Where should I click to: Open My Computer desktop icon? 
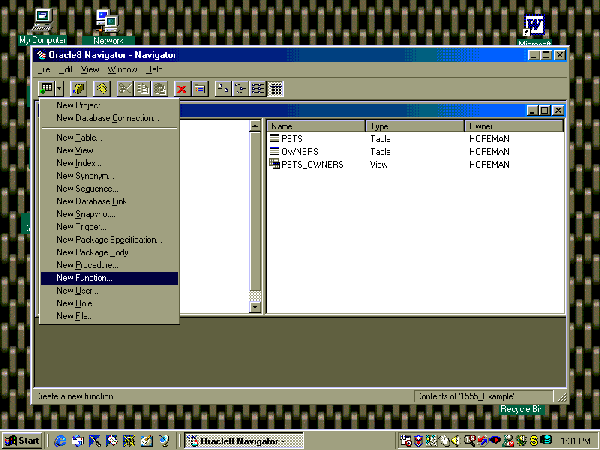tap(42, 27)
